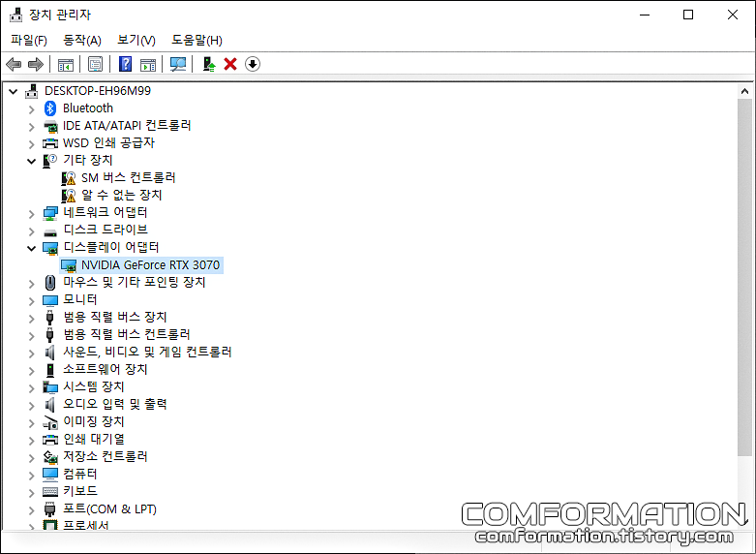Select the 소프트웨어 장치 label

coord(106,370)
